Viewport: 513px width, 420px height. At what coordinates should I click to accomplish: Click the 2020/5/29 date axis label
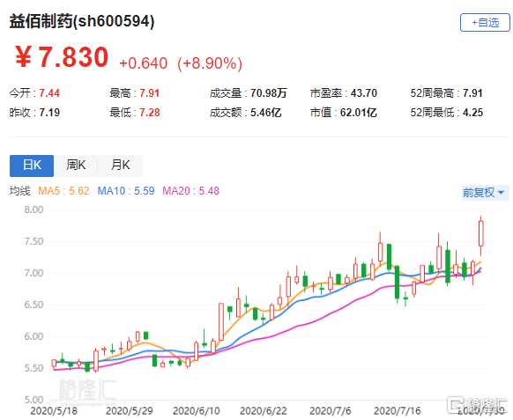tap(130, 411)
